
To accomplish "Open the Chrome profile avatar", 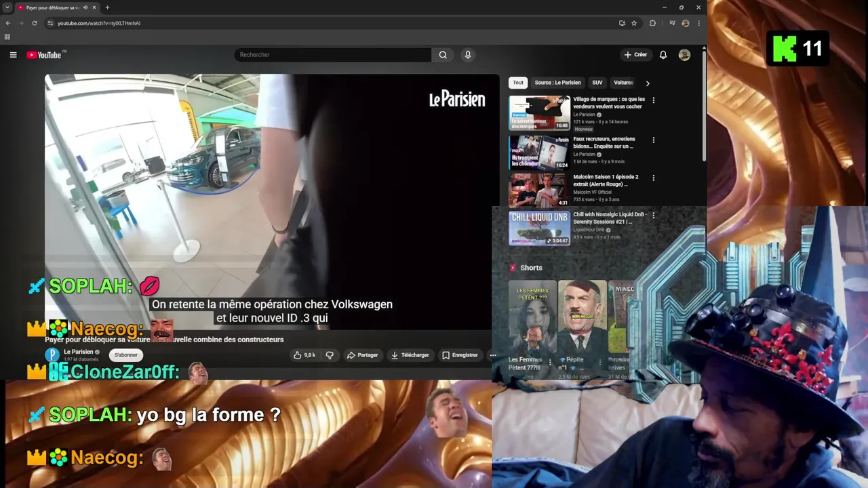I will 686,23.
